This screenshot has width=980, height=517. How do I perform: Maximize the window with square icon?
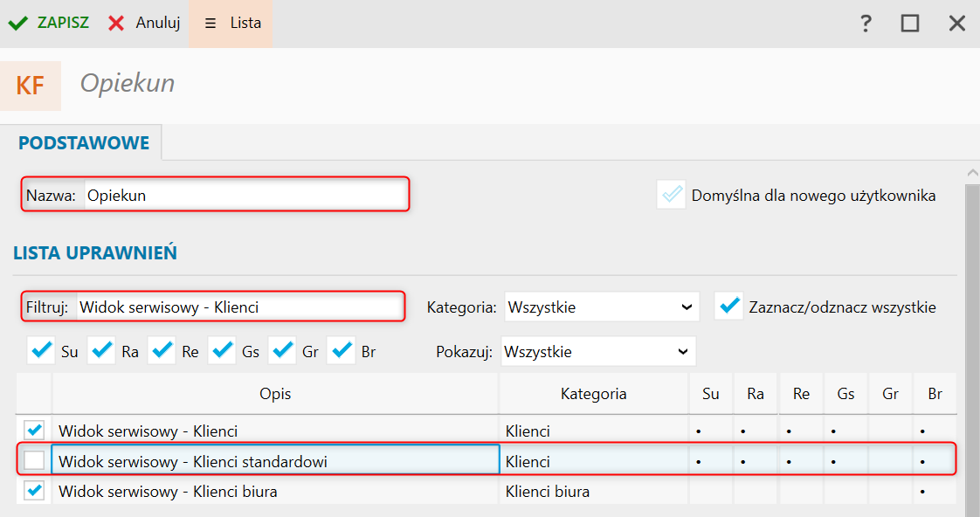910,24
